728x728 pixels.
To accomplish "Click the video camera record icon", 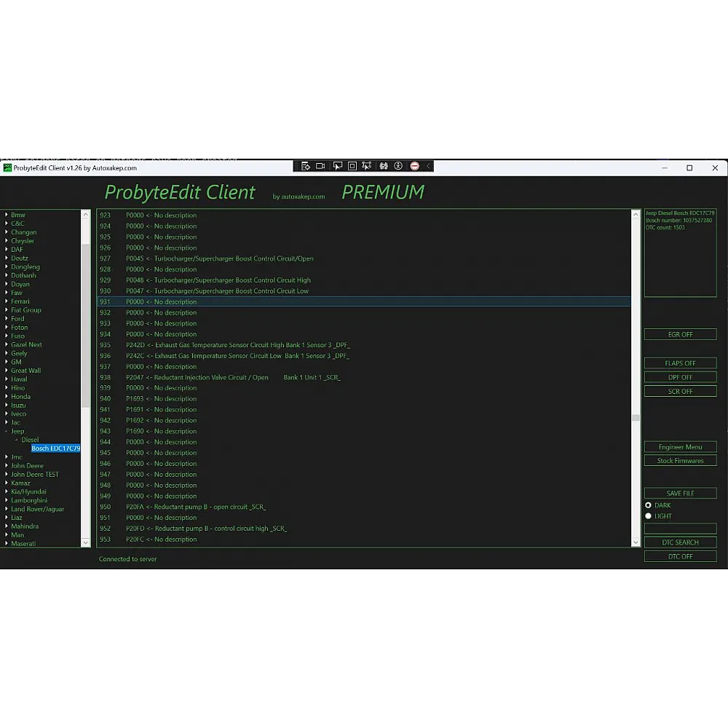I will 320,166.
